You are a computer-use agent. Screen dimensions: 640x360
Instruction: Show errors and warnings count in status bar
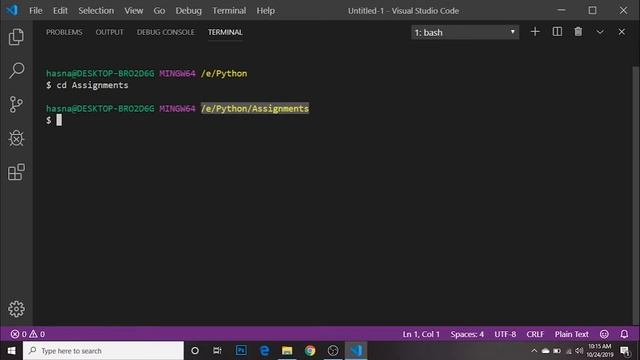tap(28, 334)
